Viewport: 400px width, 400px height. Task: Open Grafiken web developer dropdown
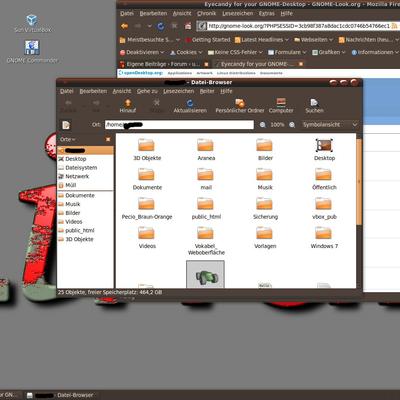tap(328, 52)
